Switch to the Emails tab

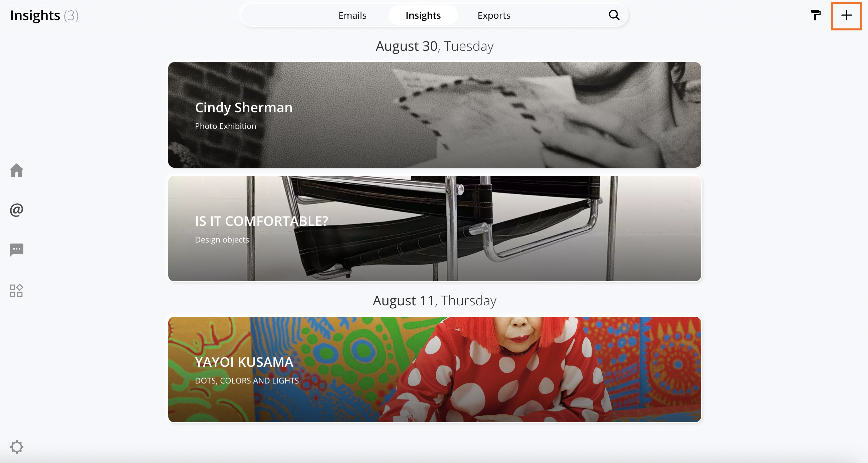tap(352, 15)
